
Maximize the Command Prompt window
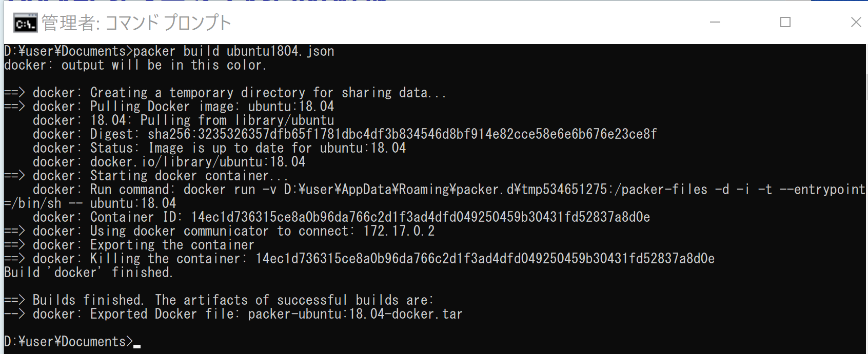(x=785, y=23)
